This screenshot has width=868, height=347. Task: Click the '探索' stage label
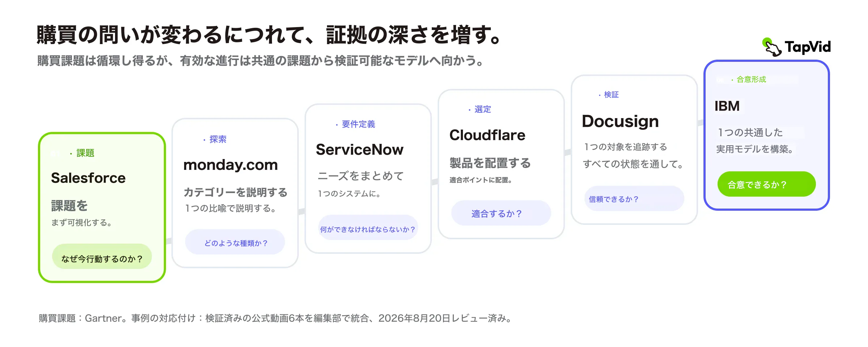coord(218,140)
